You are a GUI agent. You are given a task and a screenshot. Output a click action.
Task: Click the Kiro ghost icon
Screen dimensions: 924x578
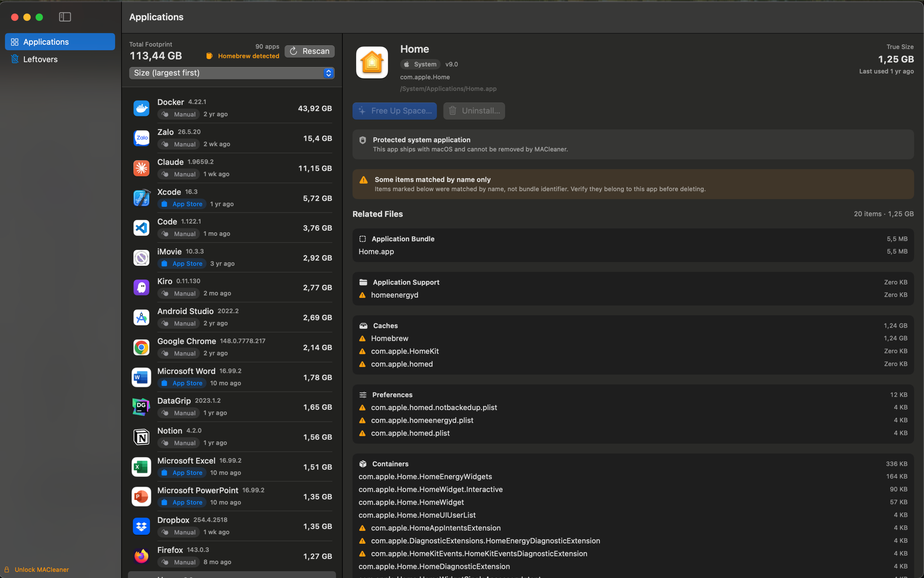coord(141,287)
